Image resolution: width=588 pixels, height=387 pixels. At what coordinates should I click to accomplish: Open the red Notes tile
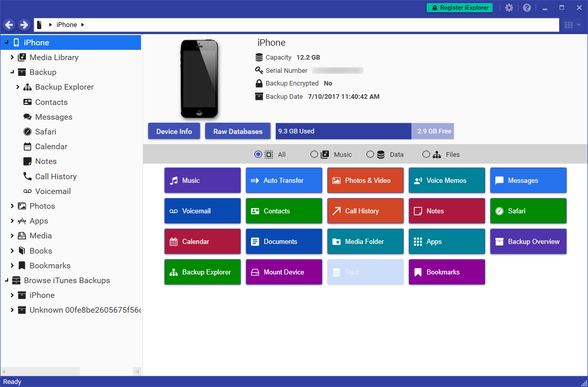coord(446,211)
